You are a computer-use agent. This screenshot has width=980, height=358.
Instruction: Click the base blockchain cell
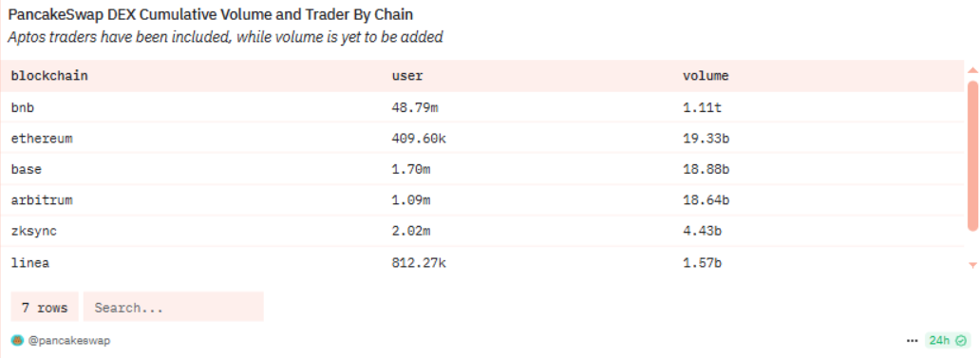(27, 169)
